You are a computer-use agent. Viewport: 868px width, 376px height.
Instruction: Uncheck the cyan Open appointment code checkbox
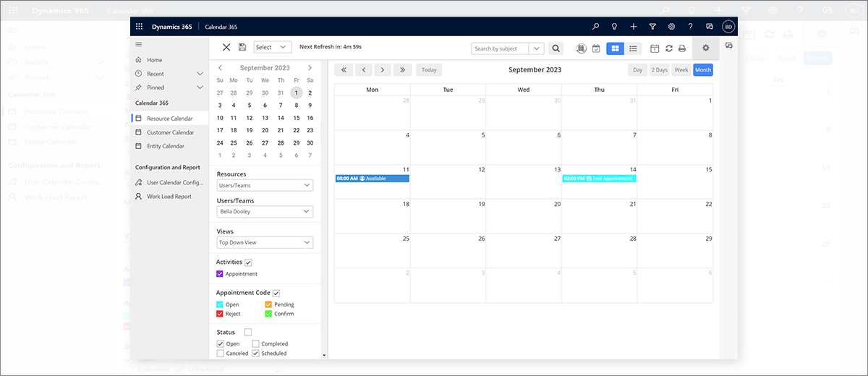pos(220,304)
